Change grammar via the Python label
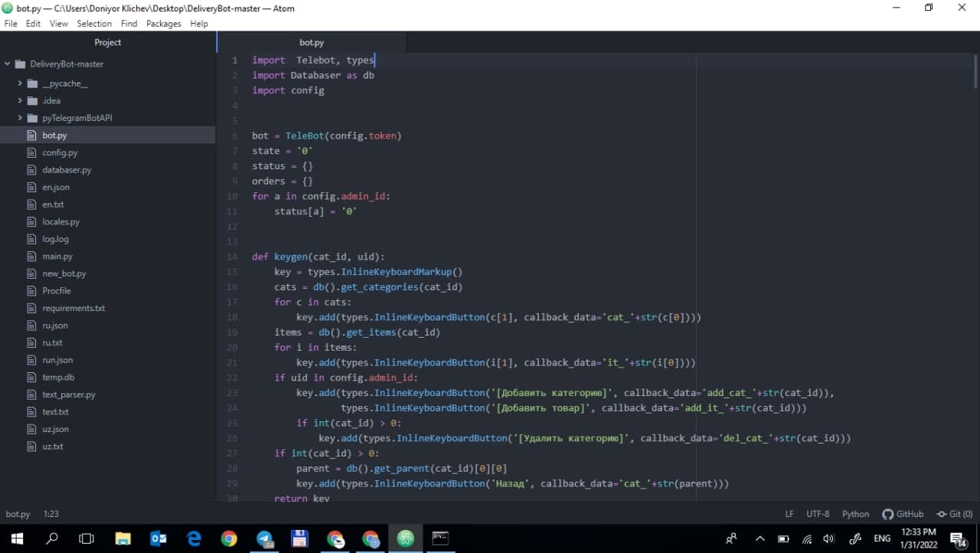 pos(855,513)
